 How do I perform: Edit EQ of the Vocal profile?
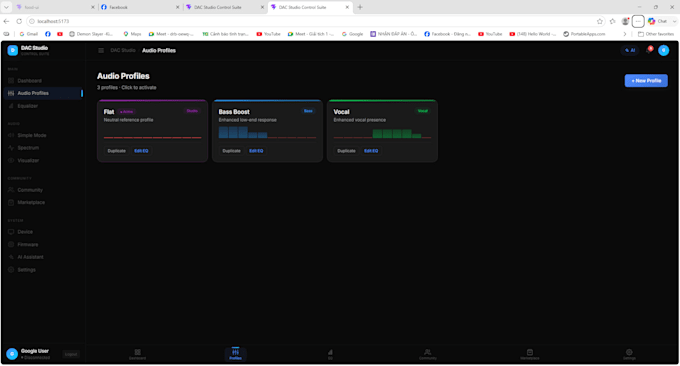[x=371, y=151]
